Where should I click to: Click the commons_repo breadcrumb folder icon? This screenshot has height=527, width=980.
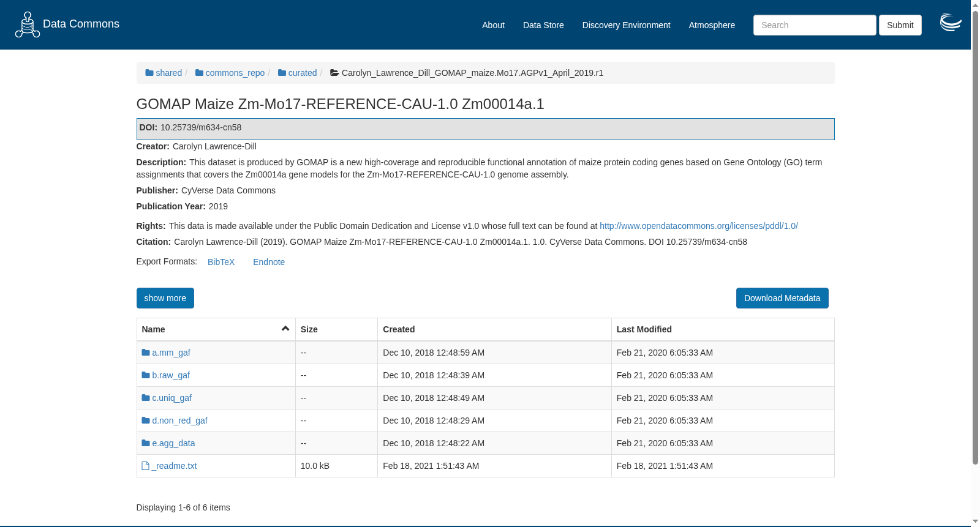[199, 73]
